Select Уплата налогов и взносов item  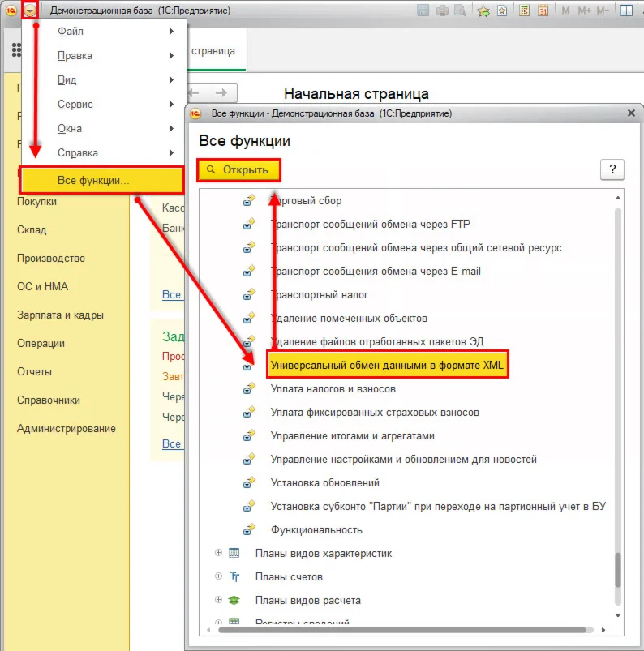point(333,389)
